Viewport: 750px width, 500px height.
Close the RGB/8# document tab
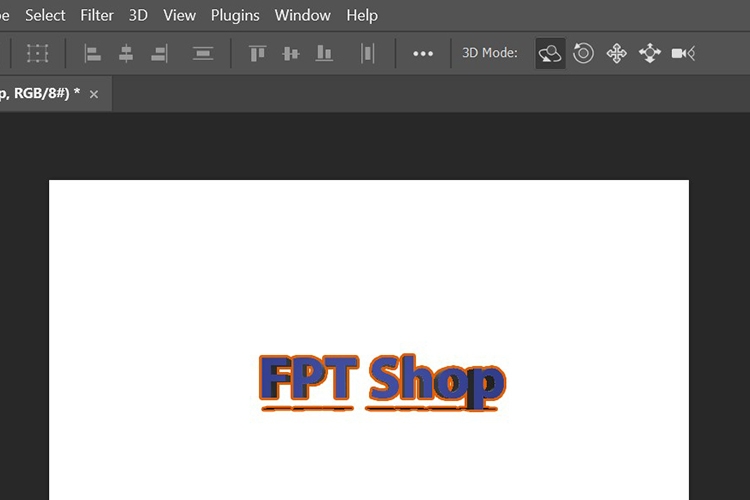[x=94, y=94]
